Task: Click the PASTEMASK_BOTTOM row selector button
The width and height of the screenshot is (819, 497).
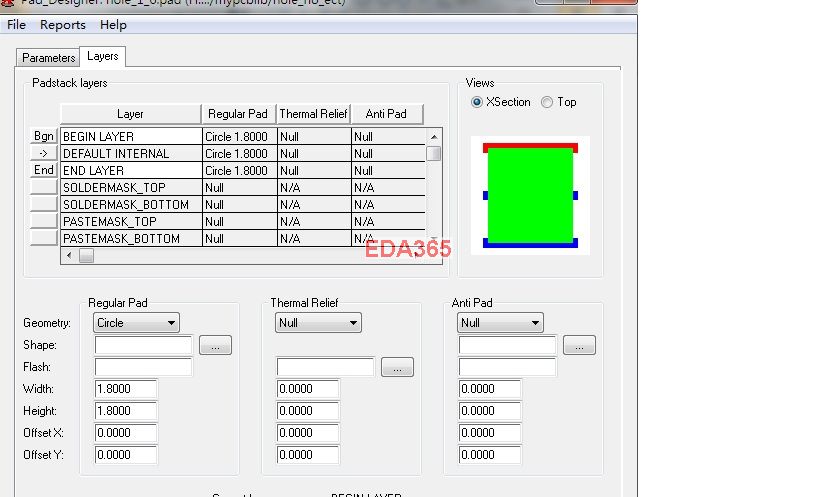Action: pos(44,238)
